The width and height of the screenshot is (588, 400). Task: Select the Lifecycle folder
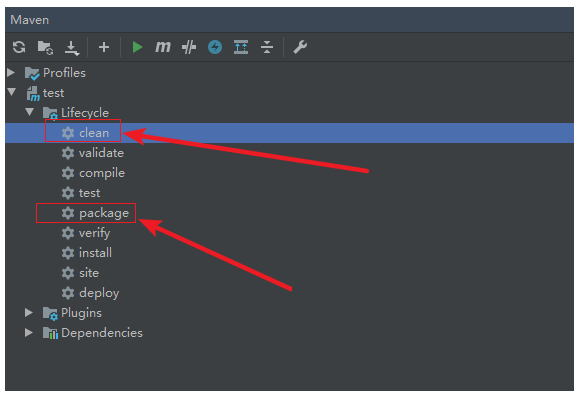point(85,113)
